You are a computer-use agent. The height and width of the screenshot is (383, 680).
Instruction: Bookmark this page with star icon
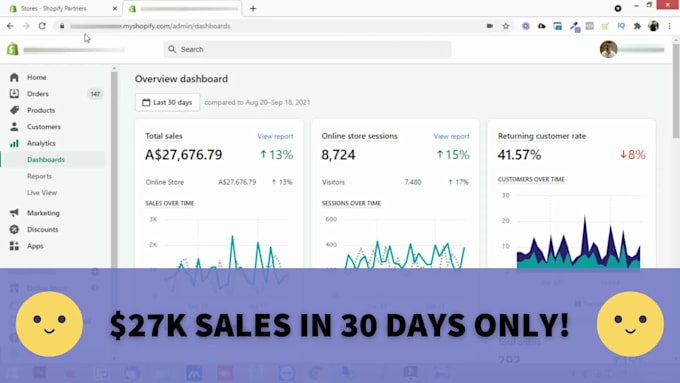tap(506, 26)
